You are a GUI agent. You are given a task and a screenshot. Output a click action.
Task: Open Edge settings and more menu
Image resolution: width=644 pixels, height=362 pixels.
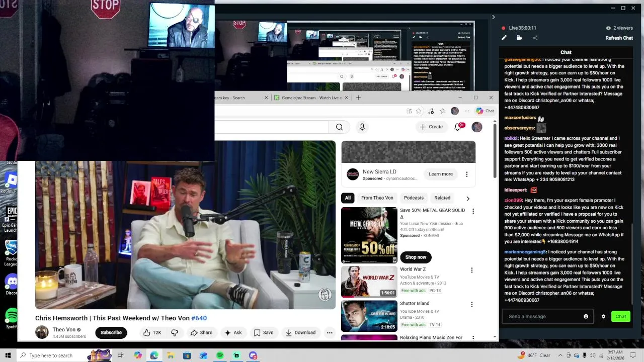click(466, 111)
